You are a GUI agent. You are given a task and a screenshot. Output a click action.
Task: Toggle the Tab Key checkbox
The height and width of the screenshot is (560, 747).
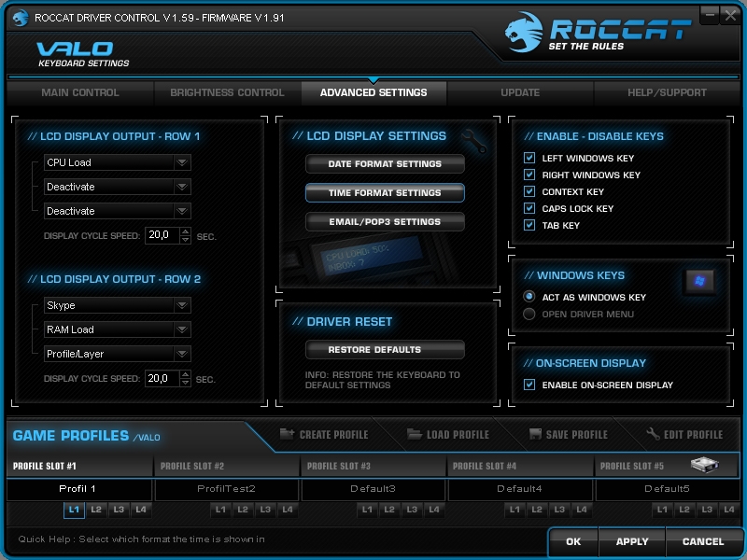529,225
